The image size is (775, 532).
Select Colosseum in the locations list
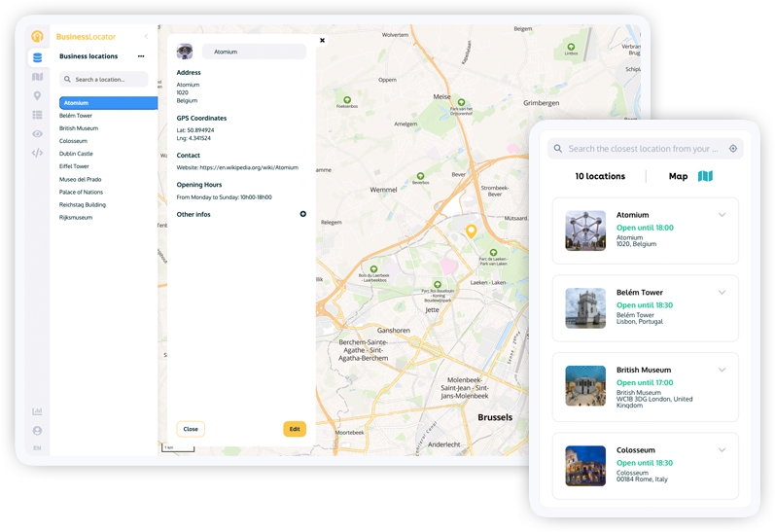[73, 141]
